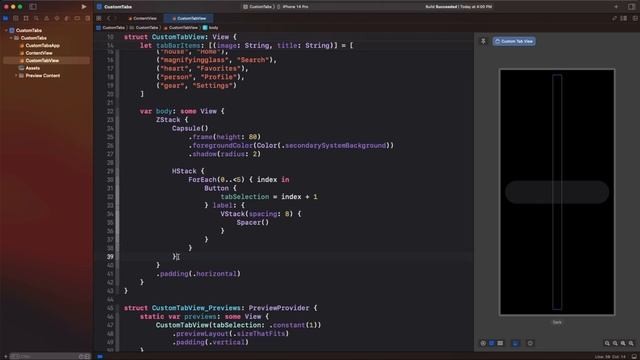Open ContentView file in navigator
The width and height of the screenshot is (640, 360).
[36, 53]
